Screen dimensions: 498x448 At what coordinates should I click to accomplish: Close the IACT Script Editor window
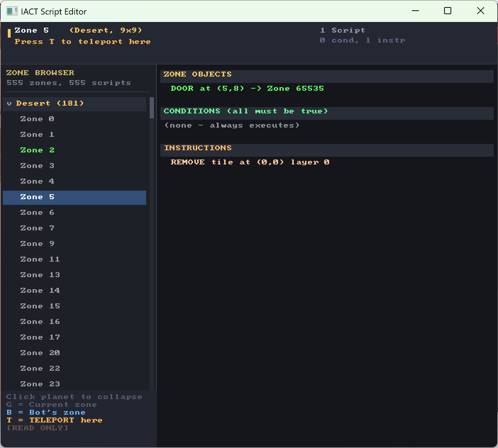pyautogui.click(x=481, y=11)
